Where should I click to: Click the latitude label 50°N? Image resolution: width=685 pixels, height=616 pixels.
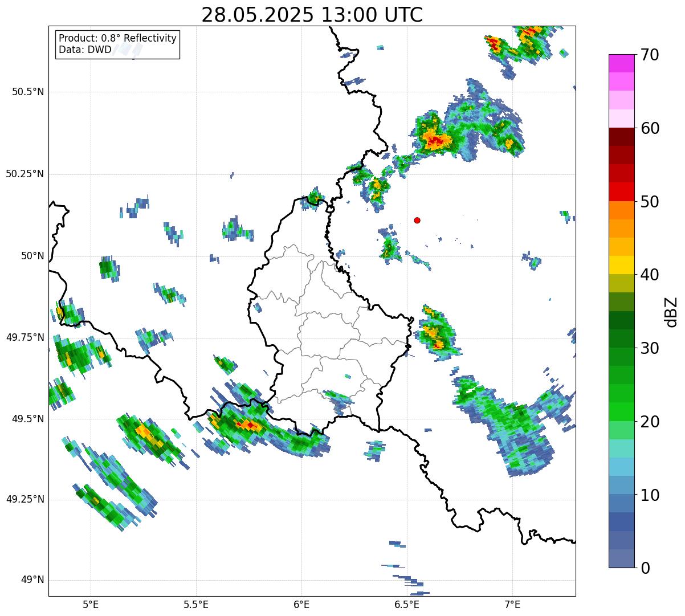tap(33, 255)
